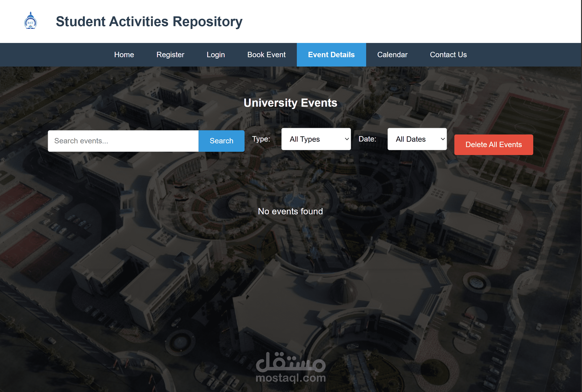Click the No events found message
582x392 pixels.
point(290,212)
